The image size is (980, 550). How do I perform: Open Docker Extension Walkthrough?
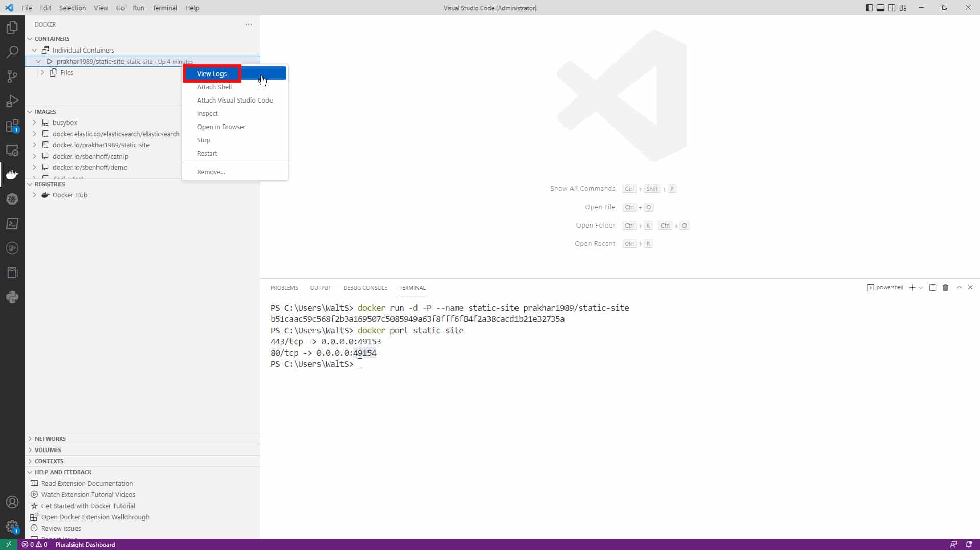coord(95,517)
